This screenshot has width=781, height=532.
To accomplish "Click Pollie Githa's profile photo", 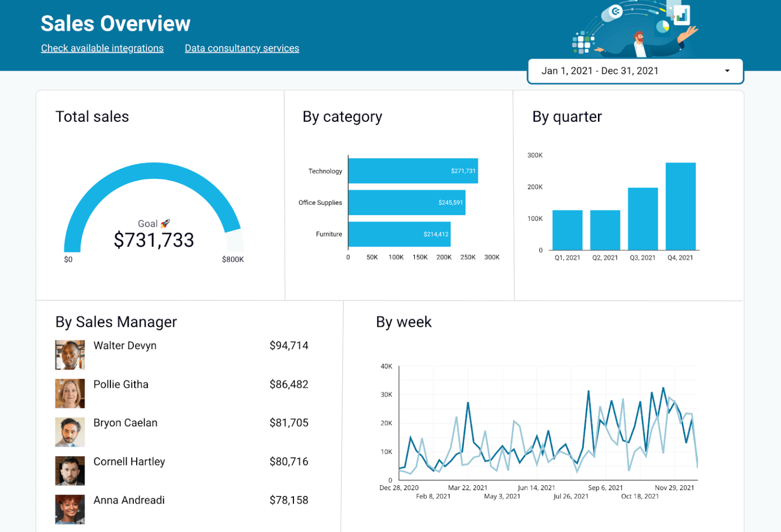I will [70, 393].
